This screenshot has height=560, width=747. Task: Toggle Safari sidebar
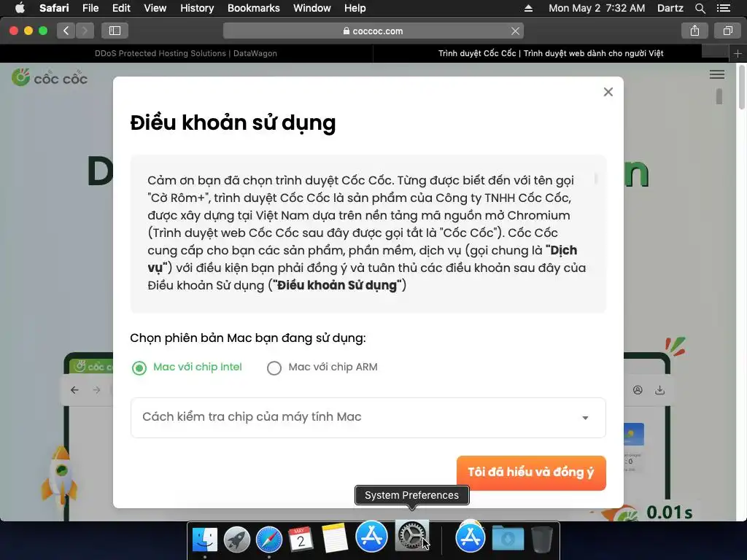(115, 31)
